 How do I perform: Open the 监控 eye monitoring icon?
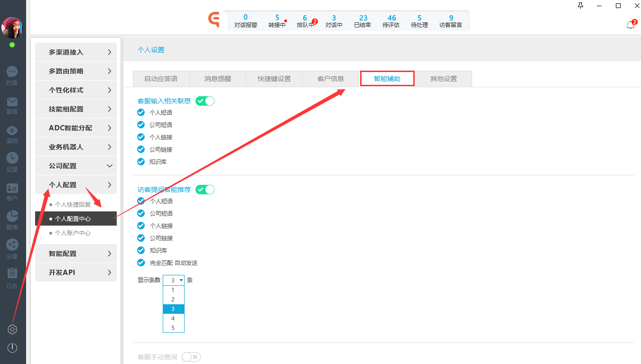pyautogui.click(x=12, y=131)
